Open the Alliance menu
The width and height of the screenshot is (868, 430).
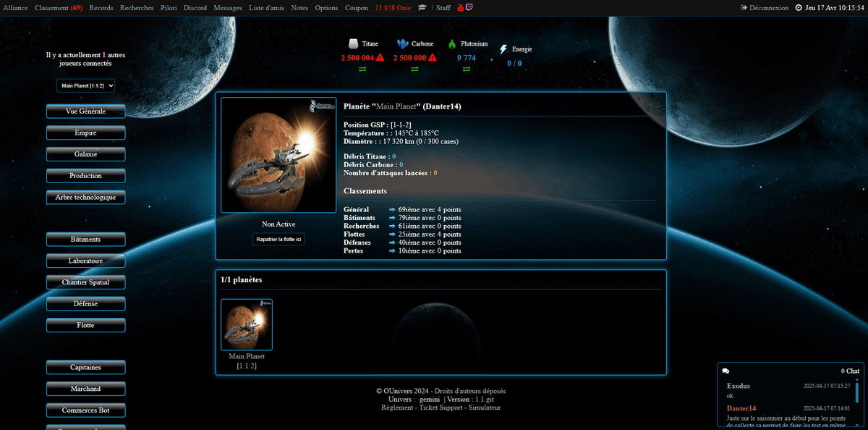pyautogui.click(x=16, y=7)
